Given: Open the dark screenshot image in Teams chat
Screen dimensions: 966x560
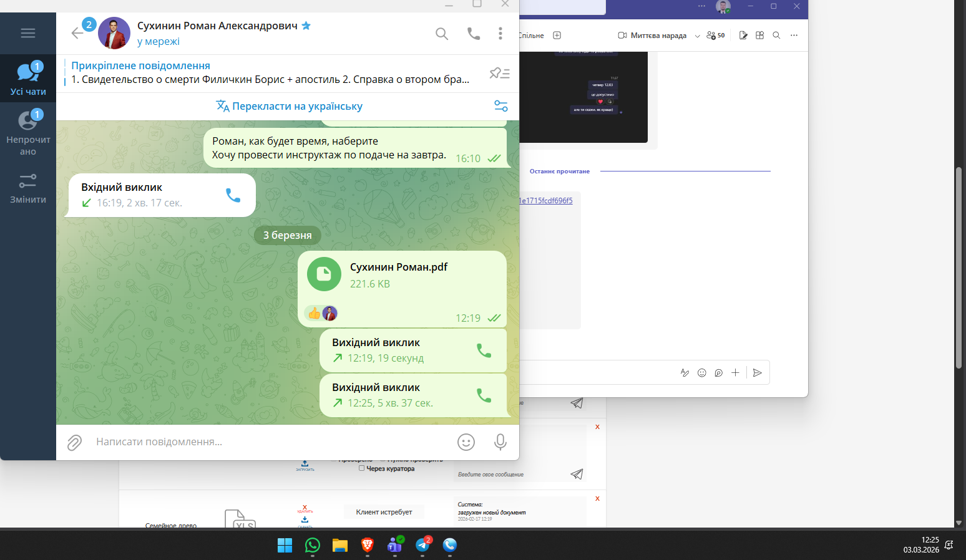Looking at the screenshot, I should pyautogui.click(x=583, y=97).
